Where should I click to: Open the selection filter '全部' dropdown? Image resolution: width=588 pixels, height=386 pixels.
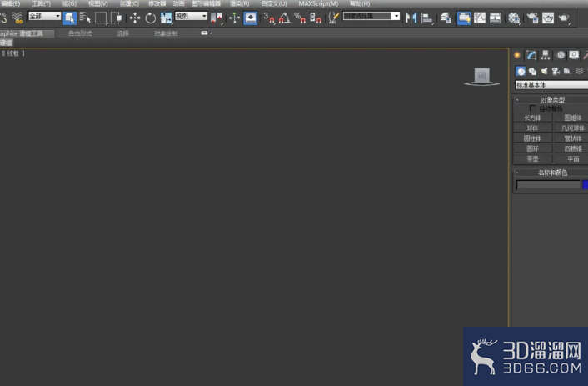[x=45, y=16]
